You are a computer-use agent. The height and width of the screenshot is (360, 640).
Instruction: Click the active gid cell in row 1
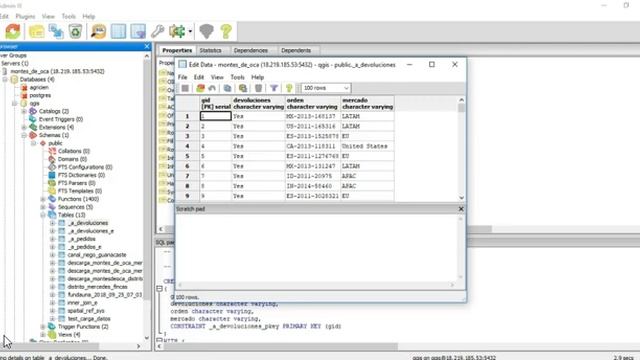point(216,116)
